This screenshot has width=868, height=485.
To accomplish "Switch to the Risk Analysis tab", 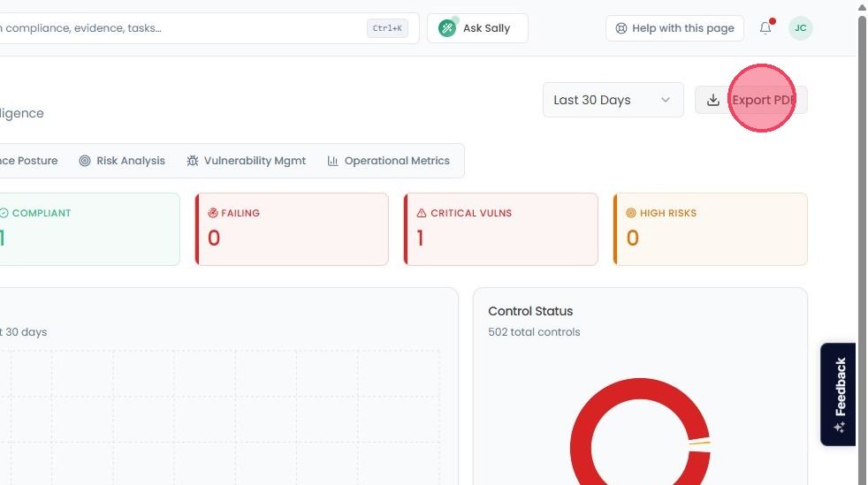I will click(122, 161).
